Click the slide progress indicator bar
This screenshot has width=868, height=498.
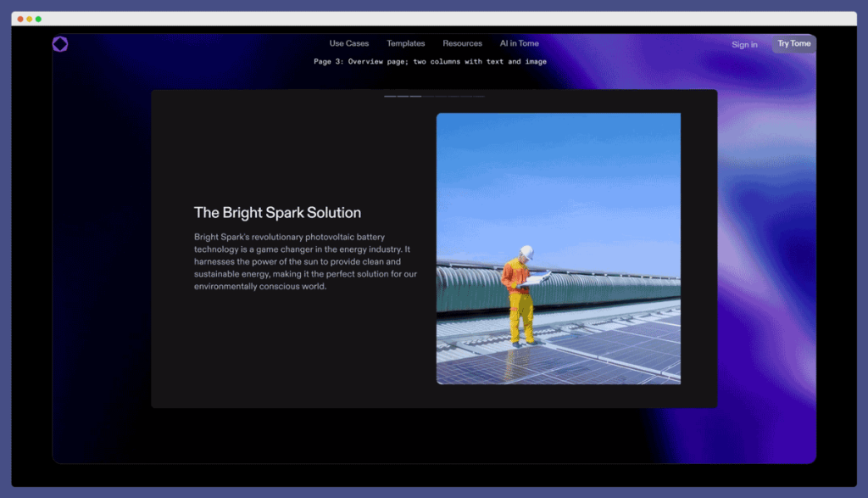[x=434, y=97]
